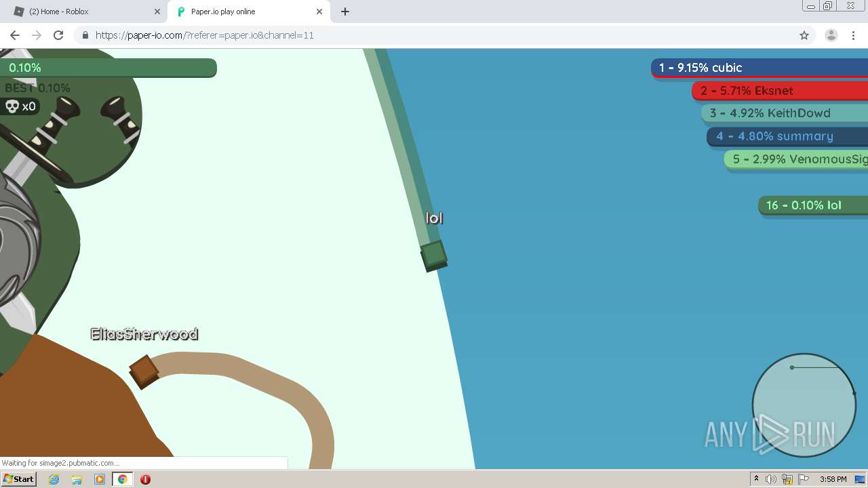The image size is (868, 488).
Task: Bookmark this page with star
Action: [x=804, y=35]
